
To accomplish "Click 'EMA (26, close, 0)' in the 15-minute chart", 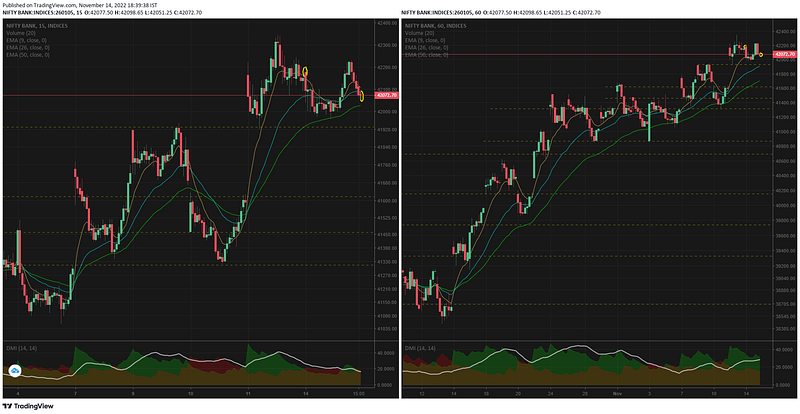I will point(28,47).
